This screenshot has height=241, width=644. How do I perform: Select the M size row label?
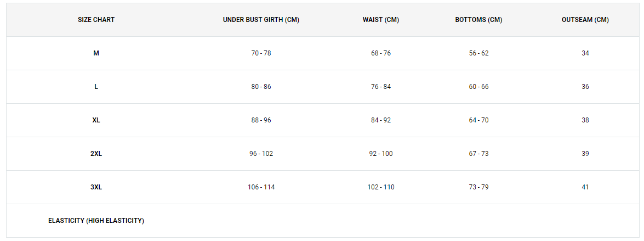(96, 53)
